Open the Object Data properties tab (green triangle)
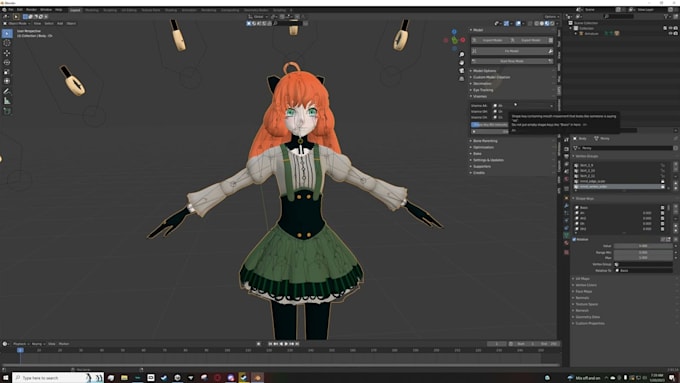Image resolution: width=680 pixels, height=383 pixels. (566, 235)
